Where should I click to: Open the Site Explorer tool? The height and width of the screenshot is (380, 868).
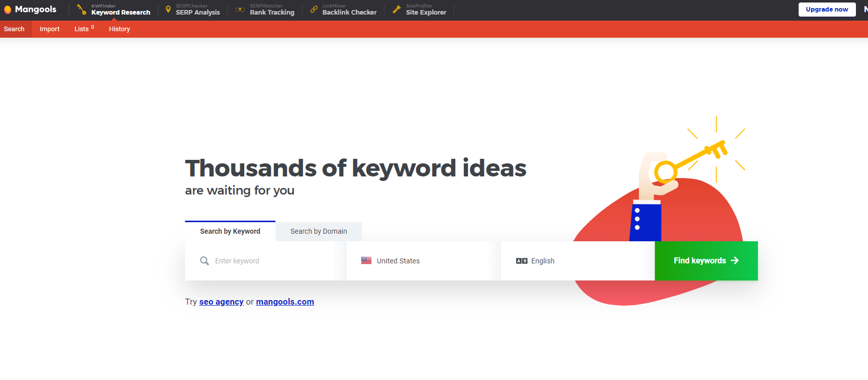[426, 12]
